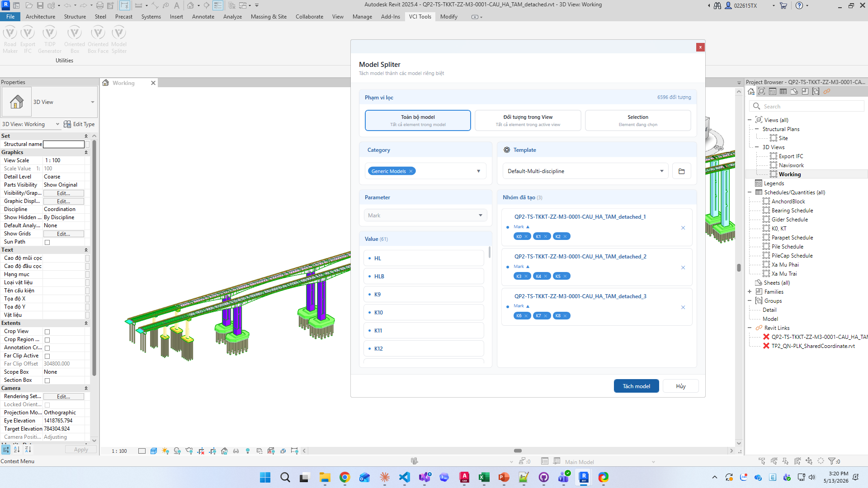The image size is (868, 488).
Task: Open Visual Studio Code from the taskbar
Action: point(405,477)
